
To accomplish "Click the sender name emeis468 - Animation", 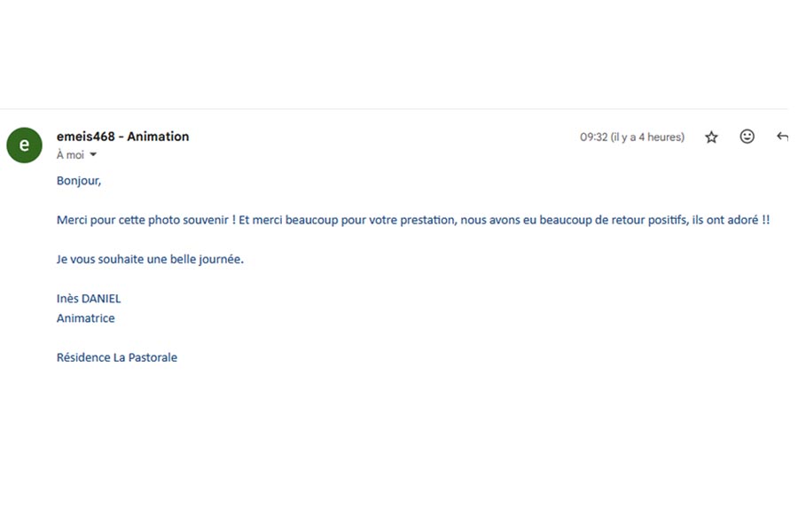I will click(122, 137).
